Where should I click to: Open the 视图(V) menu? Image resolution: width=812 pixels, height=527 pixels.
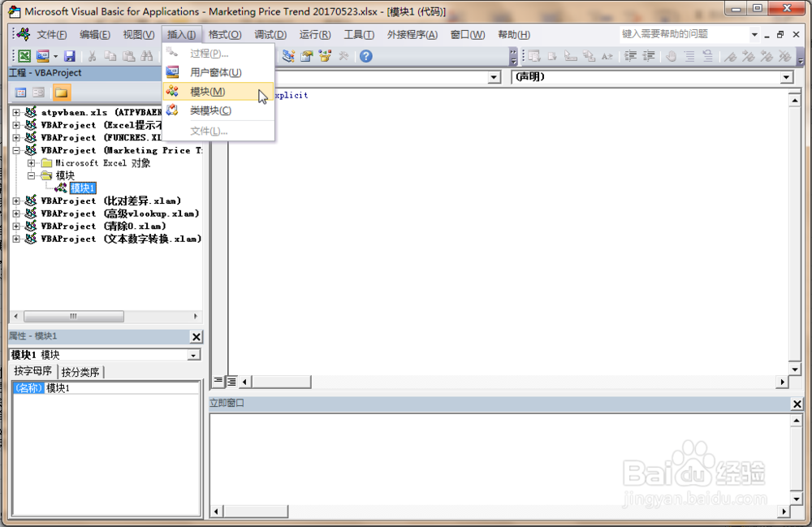[138, 35]
